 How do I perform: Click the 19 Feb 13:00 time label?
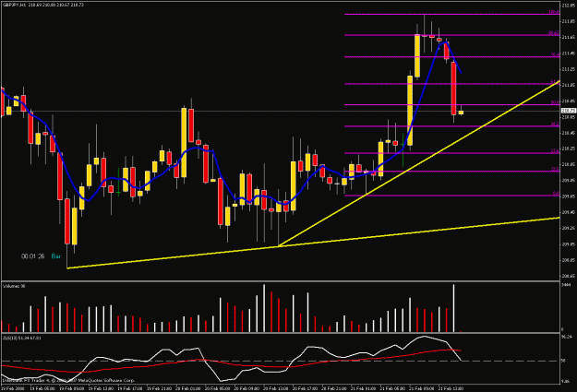click(x=101, y=388)
